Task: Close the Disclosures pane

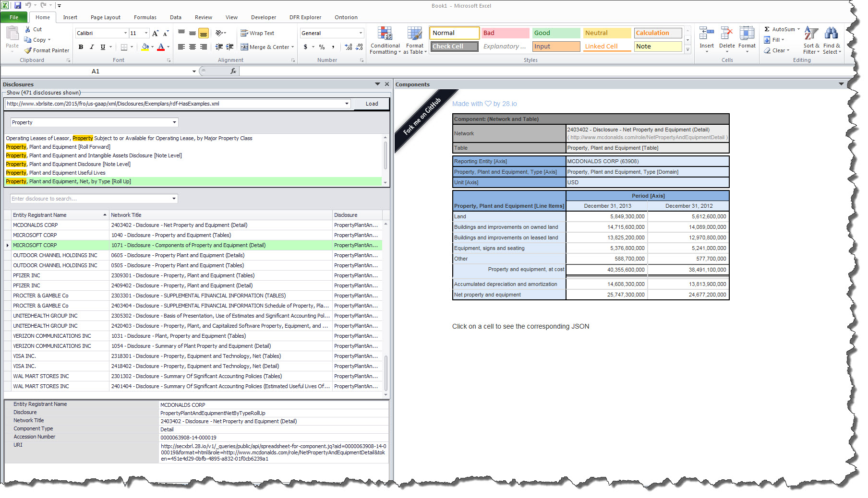Action: (x=387, y=84)
